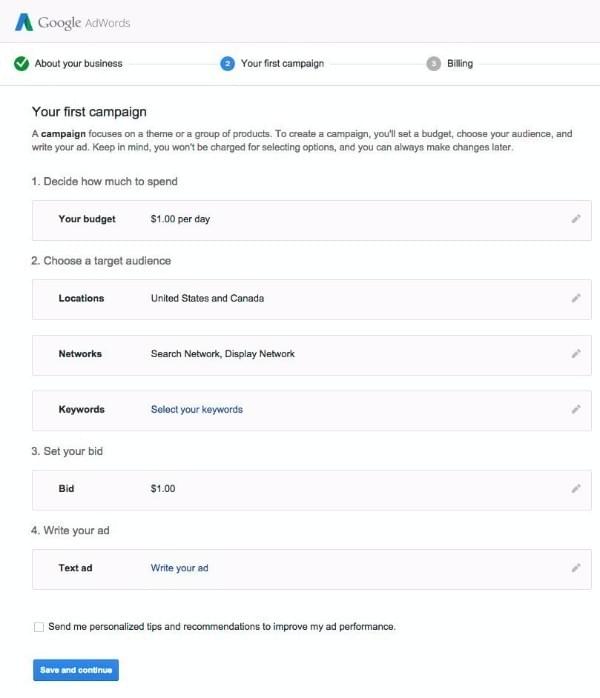
Task: Edit Text ad with the pencil icon
Action: coord(576,568)
